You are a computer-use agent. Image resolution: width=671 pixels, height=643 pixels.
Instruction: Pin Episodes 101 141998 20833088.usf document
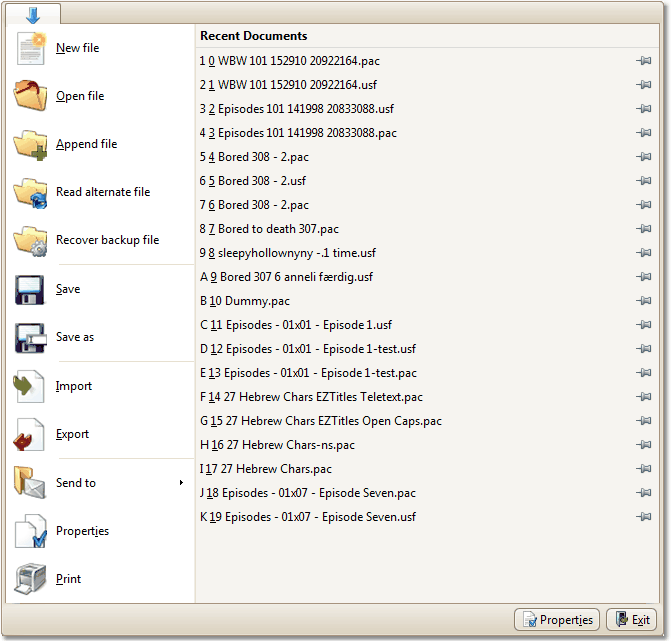coord(643,109)
